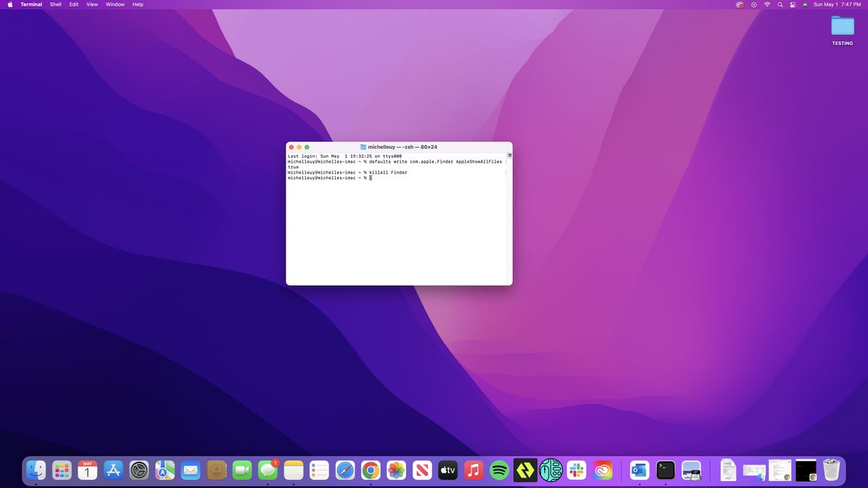Open Messages showing the unread badge
This screenshot has width=868, height=488.
[268, 470]
